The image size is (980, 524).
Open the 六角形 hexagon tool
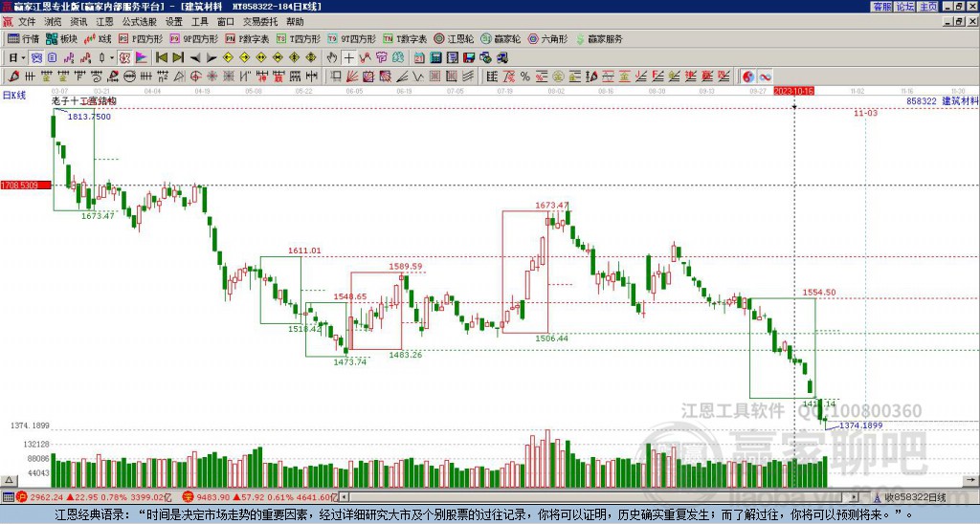(547, 38)
